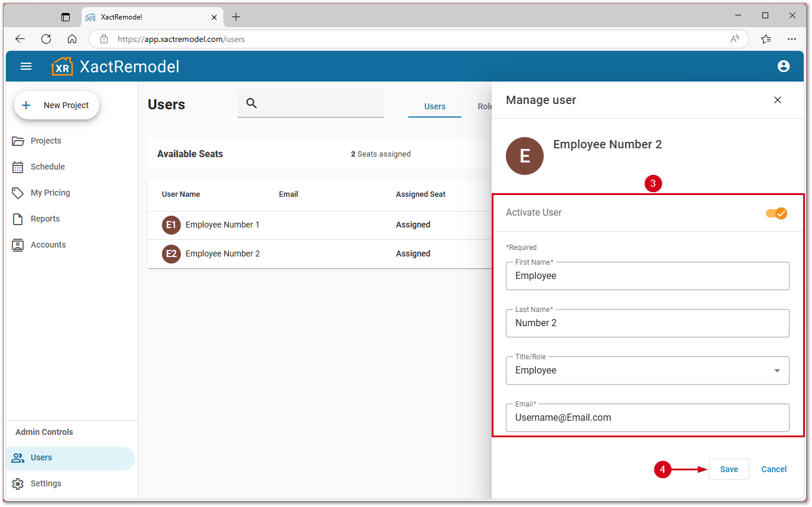Click the User Name column header
This screenshot has width=812, height=507.
pyautogui.click(x=181, y=194)
